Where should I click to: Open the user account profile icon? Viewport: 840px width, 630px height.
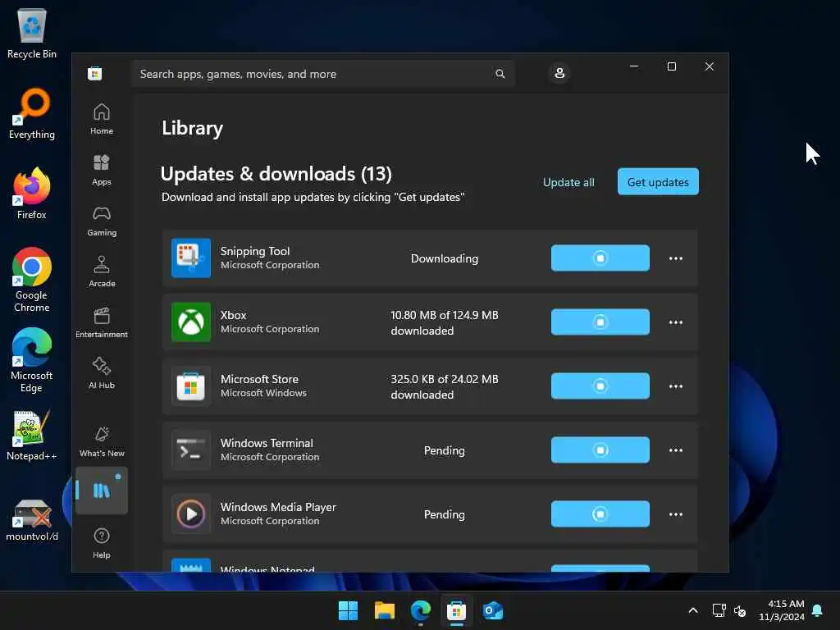click(x=559, y=73)
